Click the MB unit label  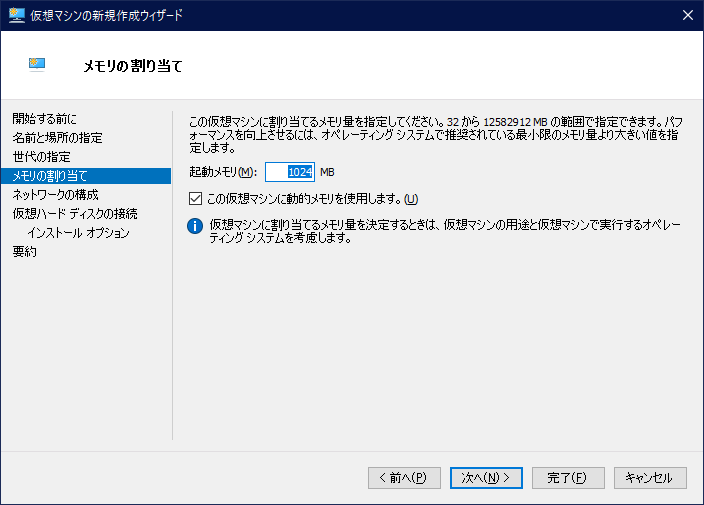(327, 172)
